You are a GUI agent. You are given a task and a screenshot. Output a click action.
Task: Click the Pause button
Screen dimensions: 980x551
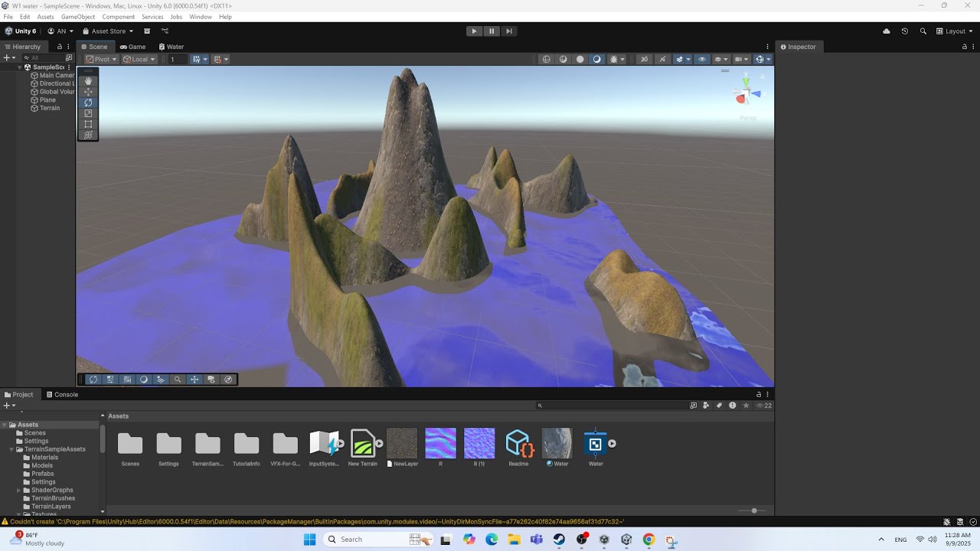click(x=492, y=31)
